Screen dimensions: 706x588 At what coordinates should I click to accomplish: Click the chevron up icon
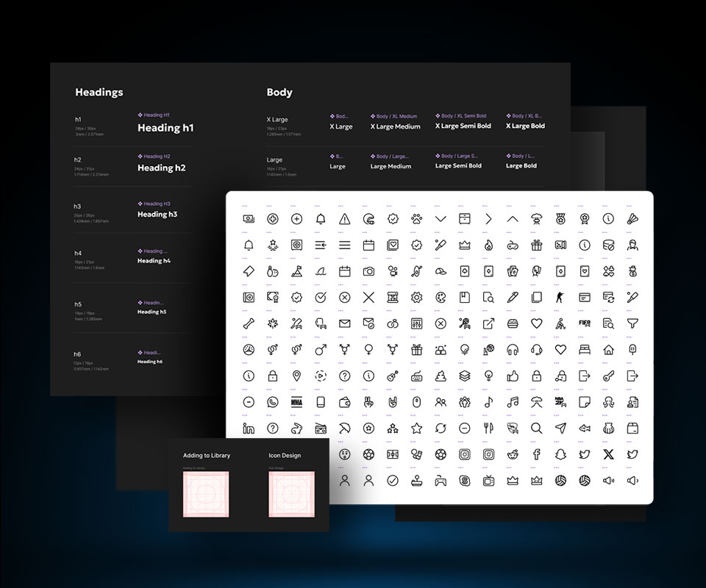[x=513, y=219]
